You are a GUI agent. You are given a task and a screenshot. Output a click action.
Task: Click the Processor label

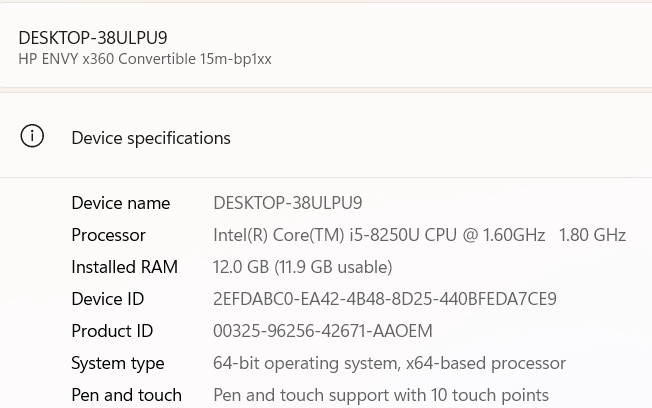coord(108,235)
